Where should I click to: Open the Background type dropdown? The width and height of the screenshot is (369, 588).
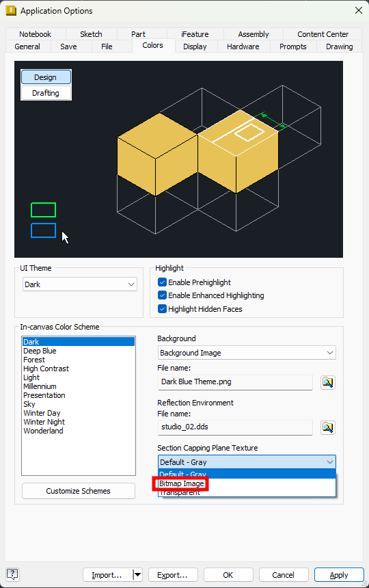pyautogui.click(x=247, y=353)
